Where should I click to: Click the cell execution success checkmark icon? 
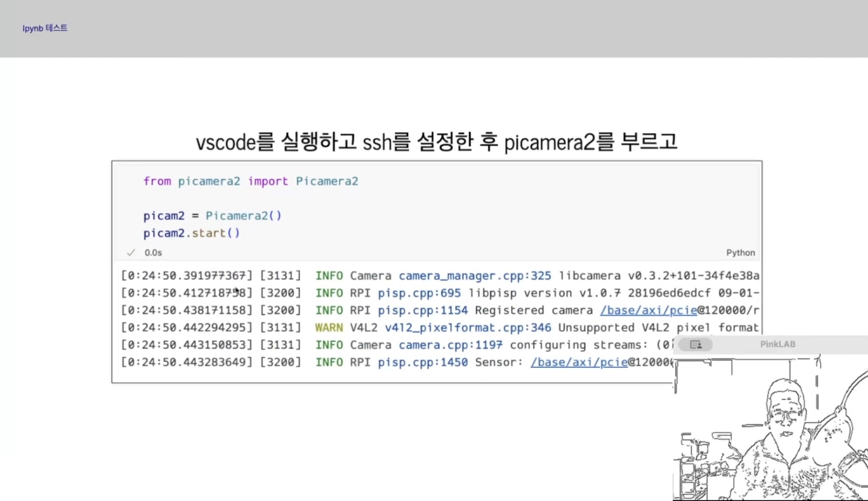coord(131,253)
